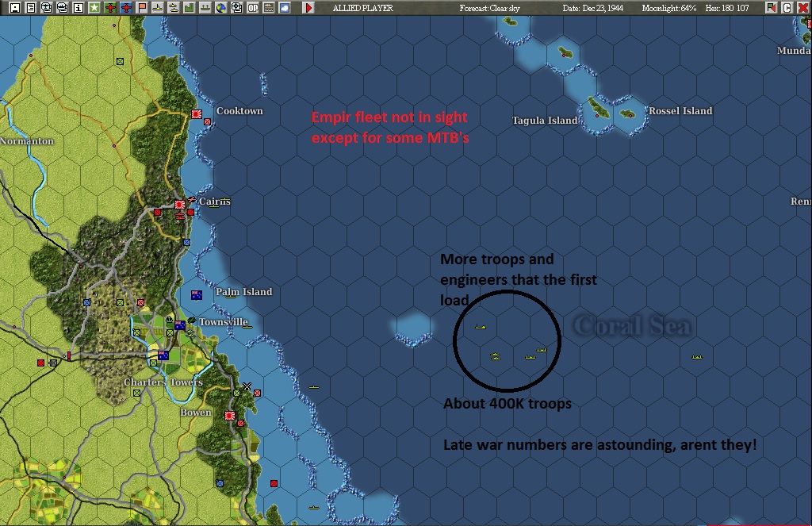Click the red arrow end turn button
Image resolution: width=812 pixels, height=526 pixels.
tap(308, 8)
